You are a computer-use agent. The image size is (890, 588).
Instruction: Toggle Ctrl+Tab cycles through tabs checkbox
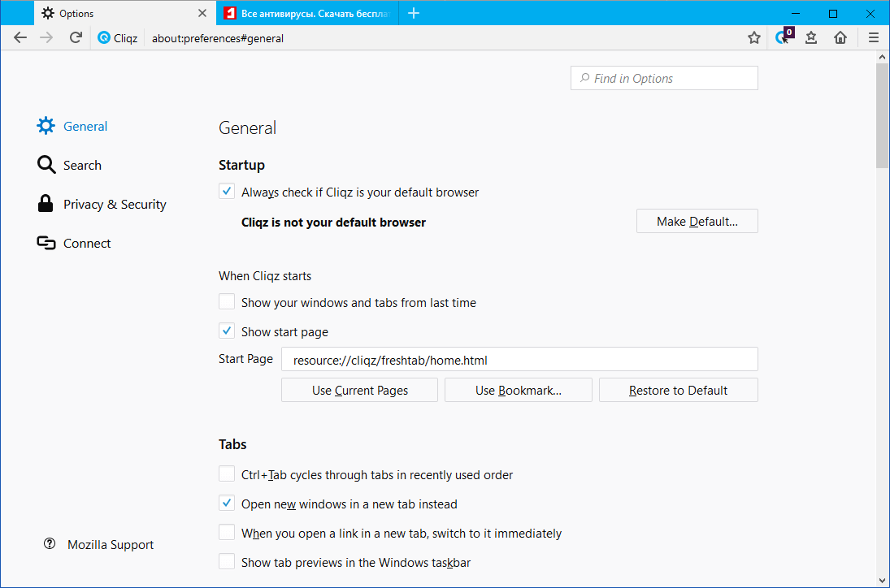pos(227,474)
